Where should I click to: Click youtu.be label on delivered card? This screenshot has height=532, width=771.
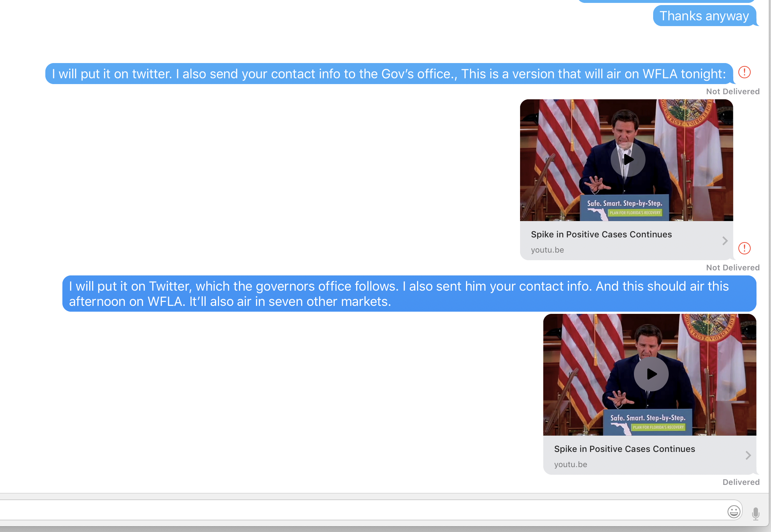pos(570,465)
